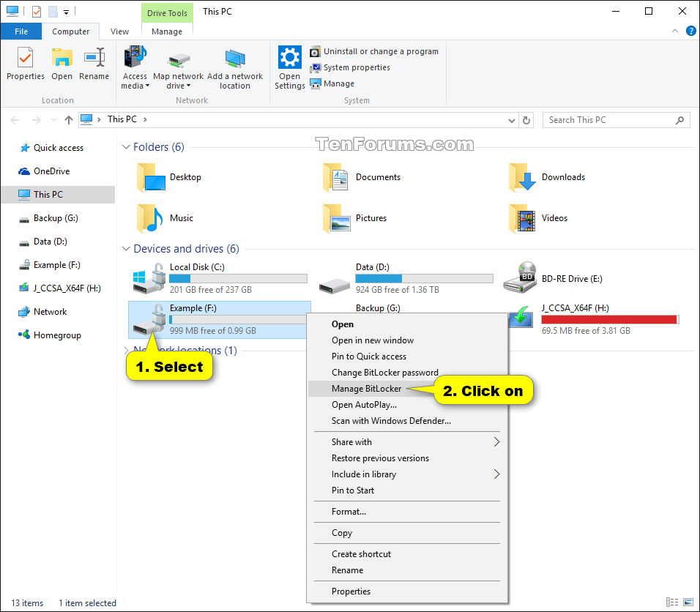Click the Refresh button
The image size is (700, 612).
click(x=526, y=120)
